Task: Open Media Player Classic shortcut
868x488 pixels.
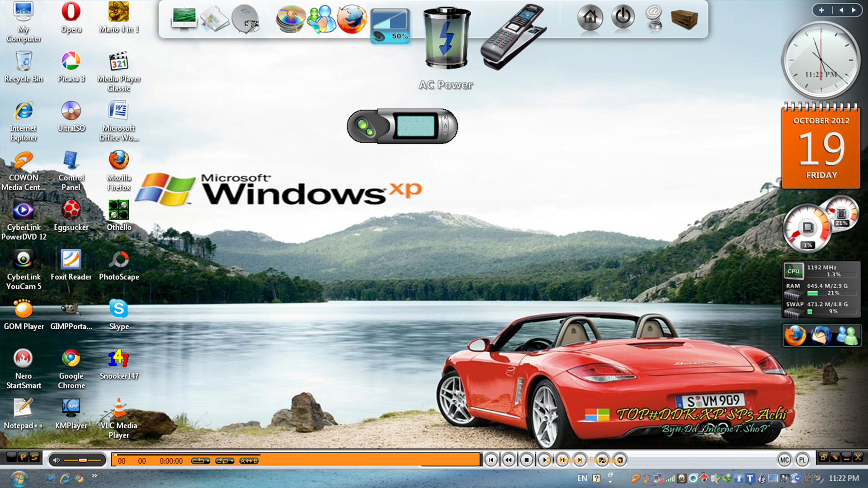Action: coord(119,72)
